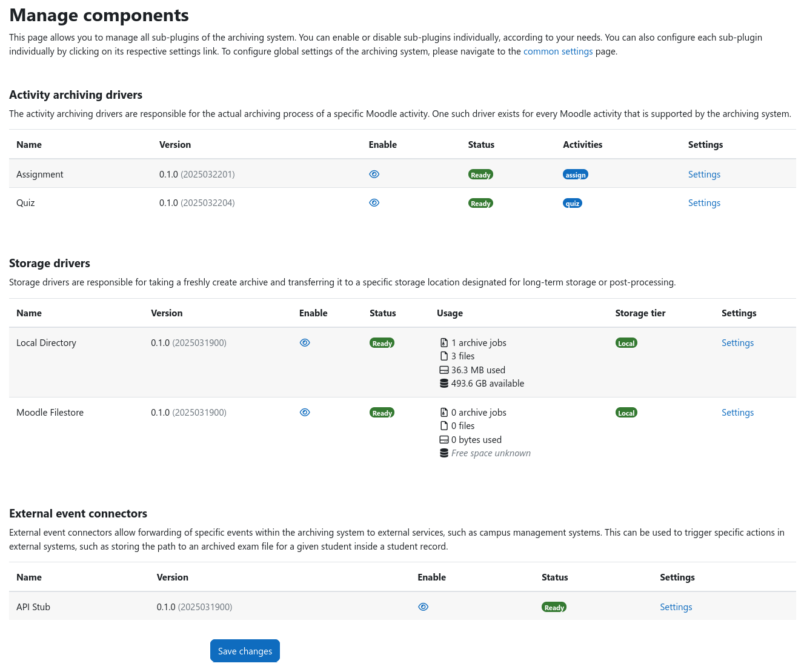This screenshot has height=672, width=804.
Task: Toggle the Quiz driver enable eye icon
Action: [374, 202]
